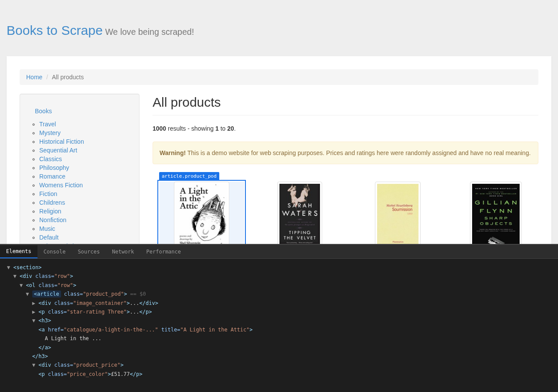
Task: Open the Soumission book cover
Action: 398,213
